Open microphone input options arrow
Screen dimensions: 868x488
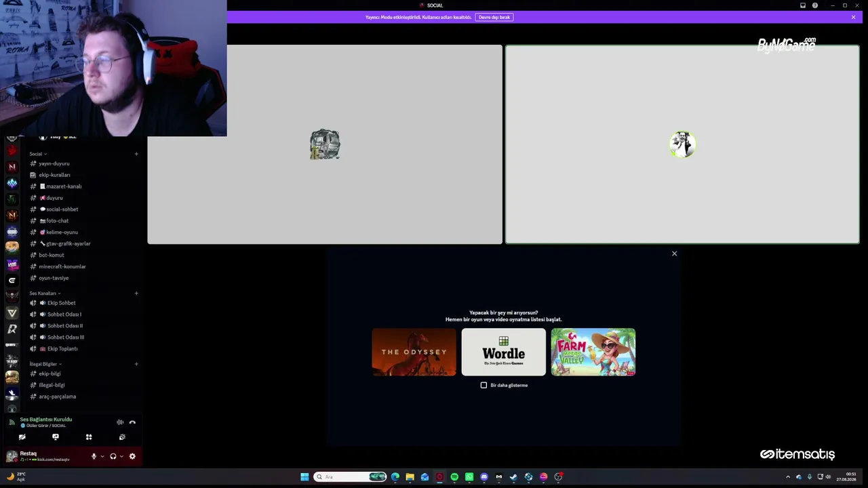(102, 456)
